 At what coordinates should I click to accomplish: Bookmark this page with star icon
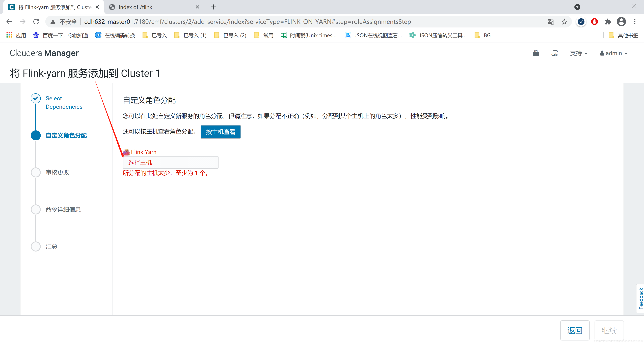point(564,22)
